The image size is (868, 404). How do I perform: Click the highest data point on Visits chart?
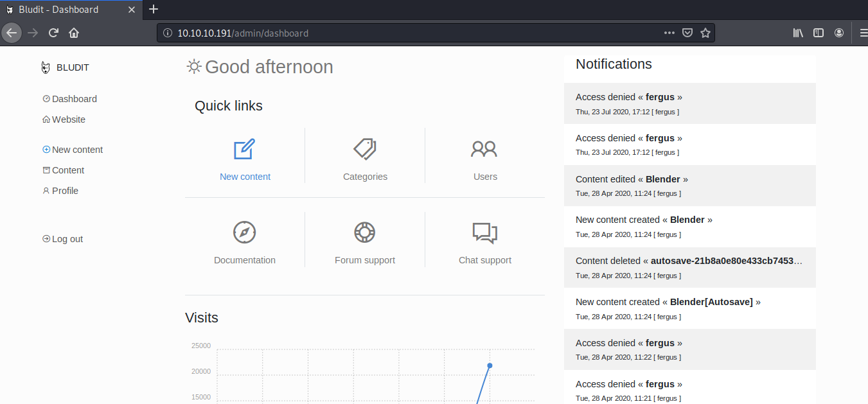point(490,365)
